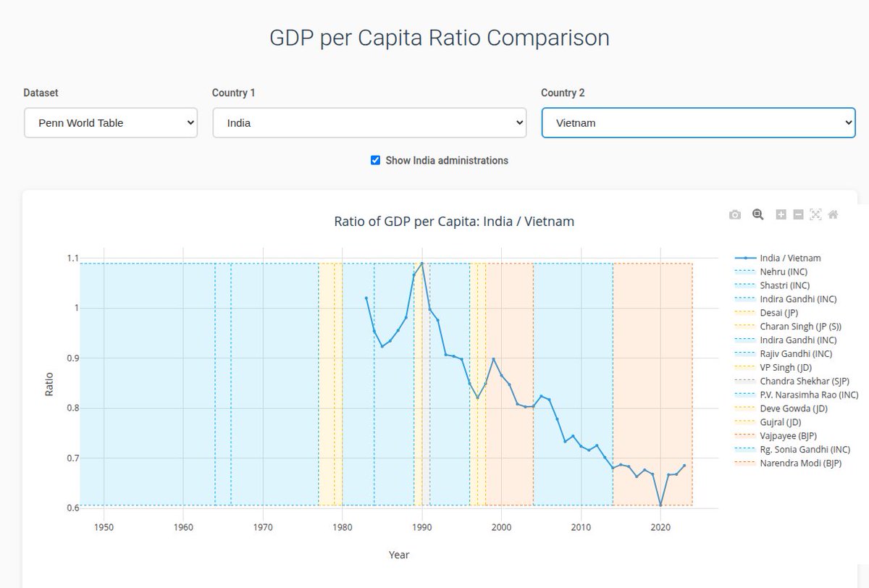
Task: Click the zoom out minus icon
Action: 798,214
